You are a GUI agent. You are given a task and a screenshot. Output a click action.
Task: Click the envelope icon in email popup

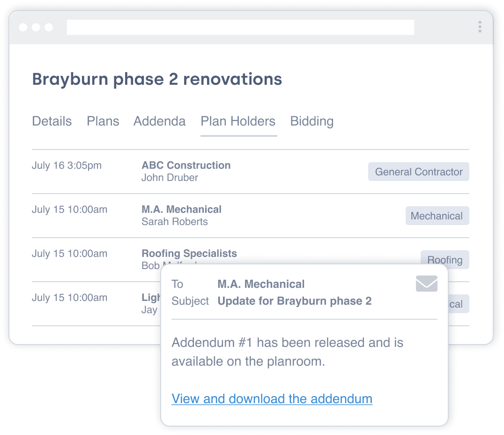(x=426, y=284)
